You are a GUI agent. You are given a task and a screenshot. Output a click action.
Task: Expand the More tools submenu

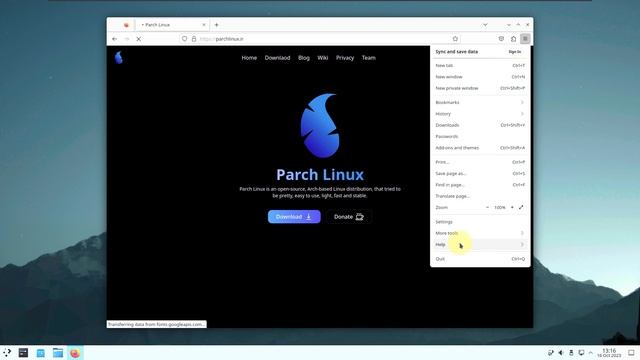click(x=480, y=233)
